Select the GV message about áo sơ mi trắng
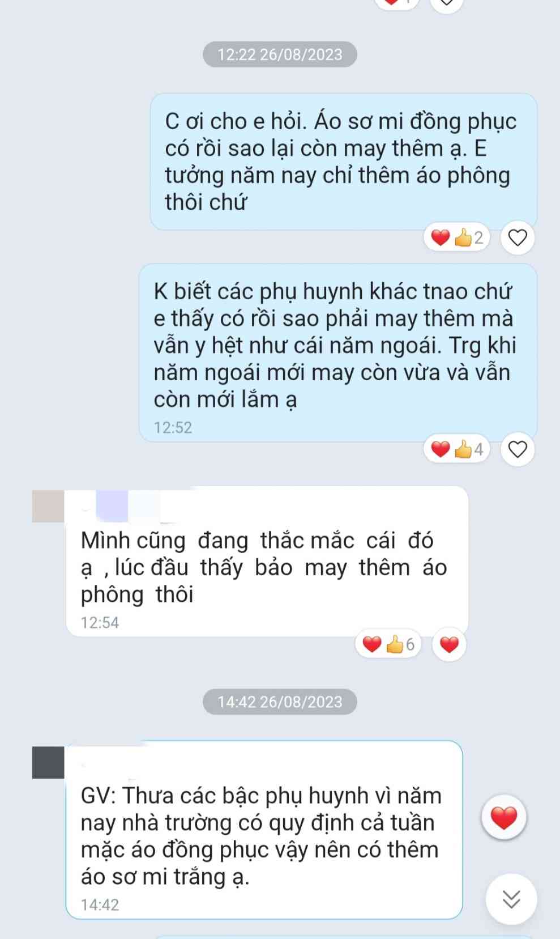 click(264, 830)
